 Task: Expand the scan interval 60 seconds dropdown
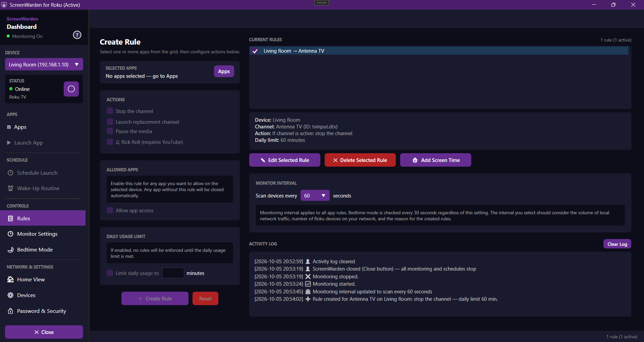click(x=315, y=195)
